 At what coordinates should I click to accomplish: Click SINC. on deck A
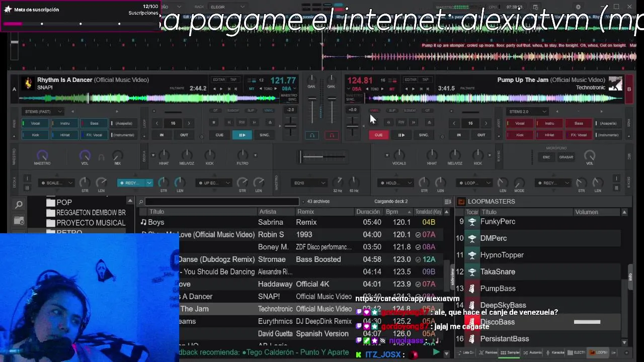point(265,135)
